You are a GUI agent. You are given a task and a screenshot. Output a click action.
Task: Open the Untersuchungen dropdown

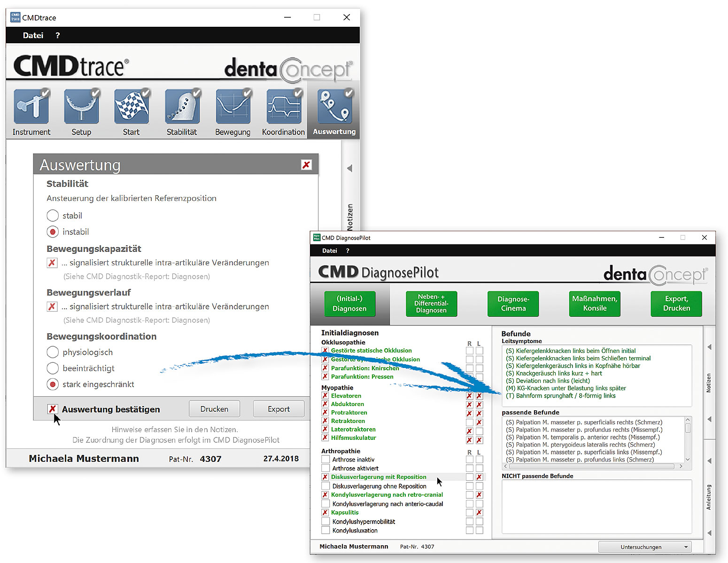click(x=645, y=547)
